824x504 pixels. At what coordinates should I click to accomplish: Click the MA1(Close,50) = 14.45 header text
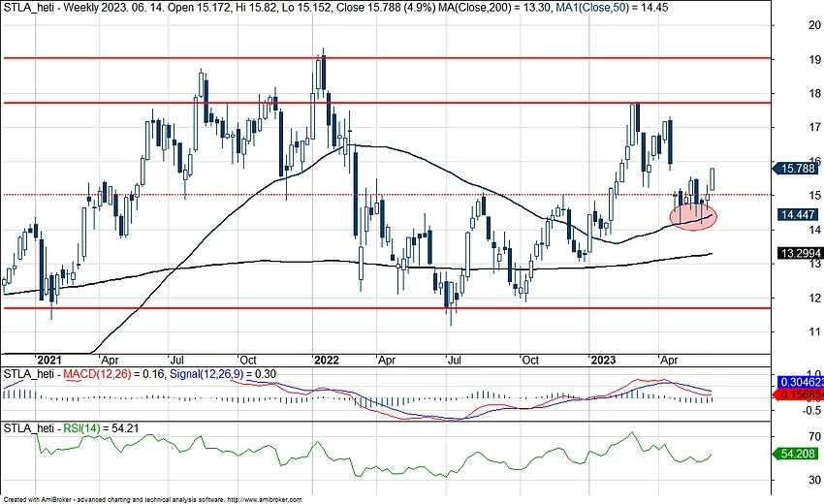(613, 8)
